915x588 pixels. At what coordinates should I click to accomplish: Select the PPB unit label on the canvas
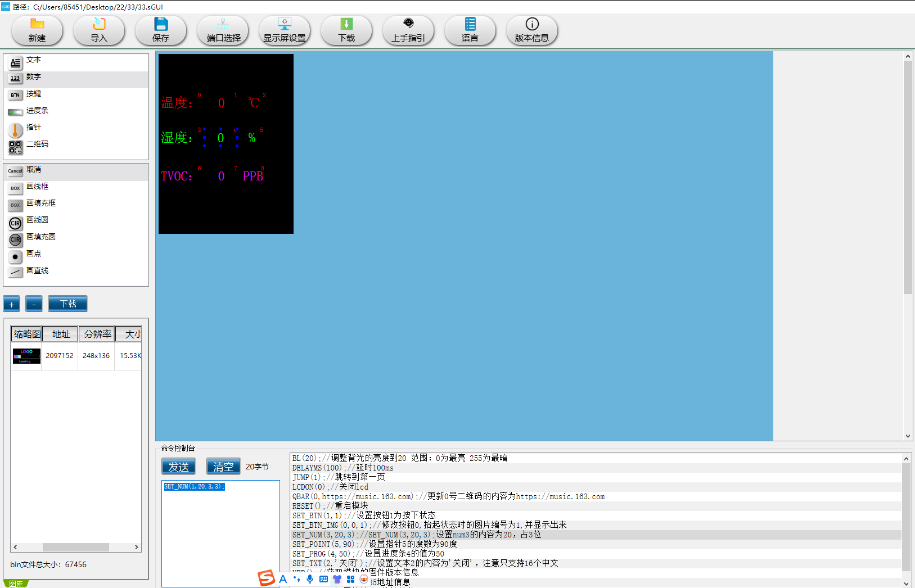[x=253, y=176]
